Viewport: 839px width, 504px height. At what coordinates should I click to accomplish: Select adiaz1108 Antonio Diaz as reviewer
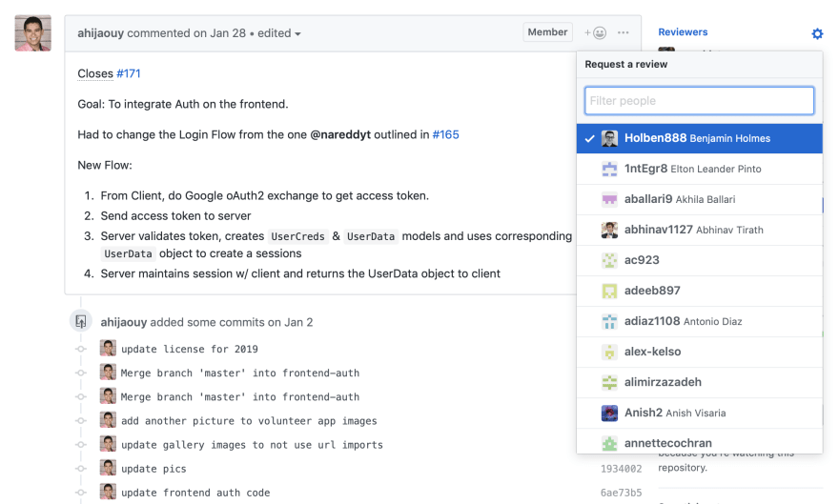700,321
